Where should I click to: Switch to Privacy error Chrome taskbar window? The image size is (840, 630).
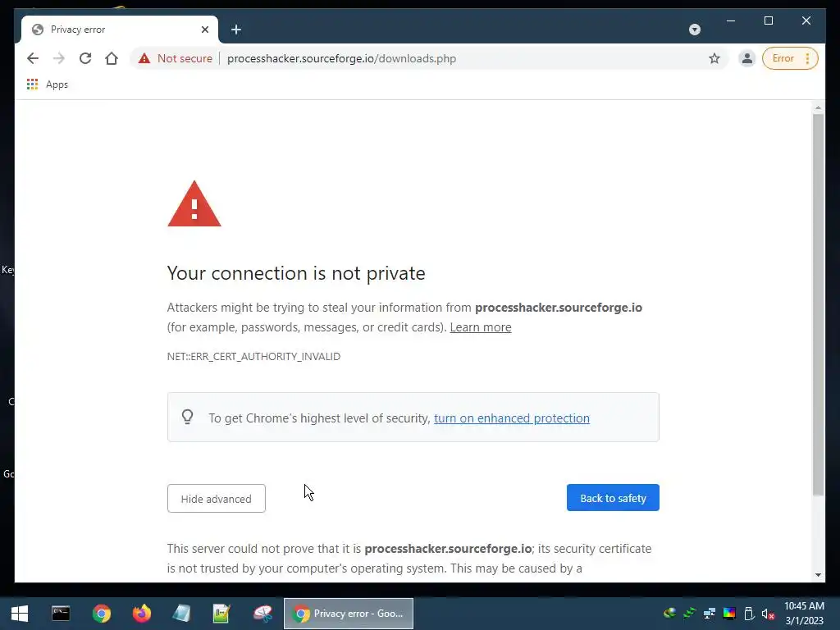348,614
